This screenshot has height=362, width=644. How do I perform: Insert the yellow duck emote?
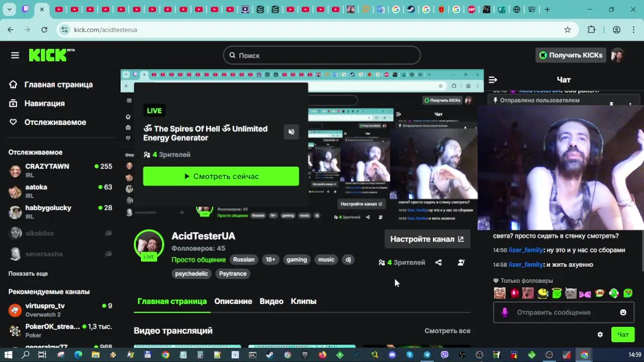(x=542, y=293)
